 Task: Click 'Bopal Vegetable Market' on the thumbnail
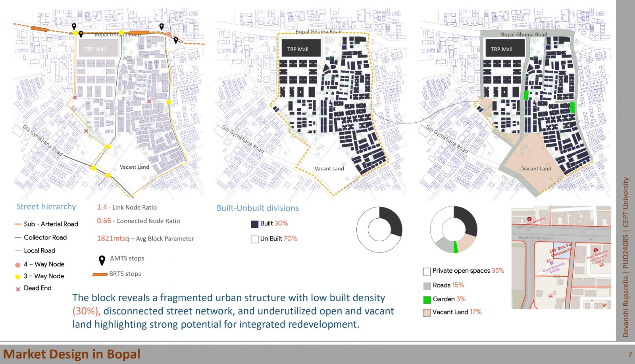tap(554, 268)
